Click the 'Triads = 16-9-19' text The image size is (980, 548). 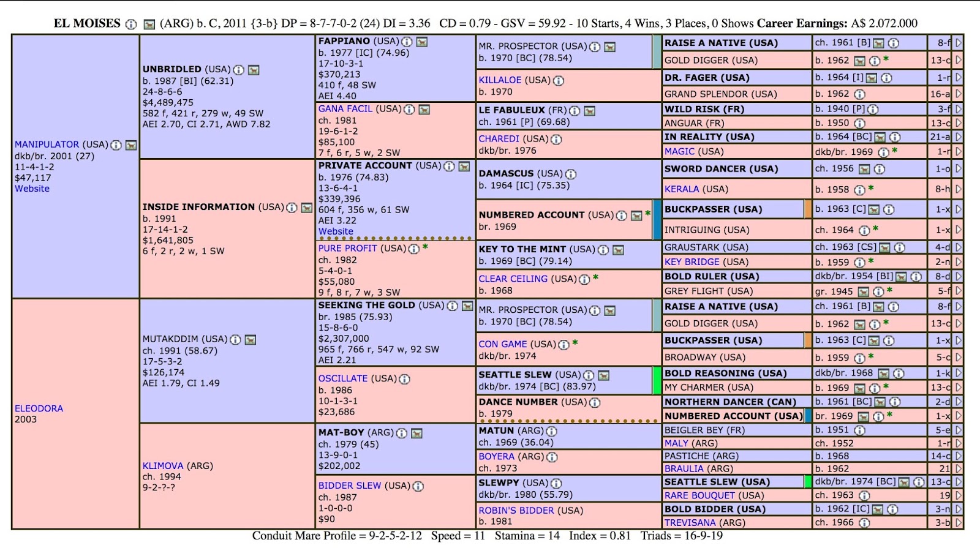(682, 536)
